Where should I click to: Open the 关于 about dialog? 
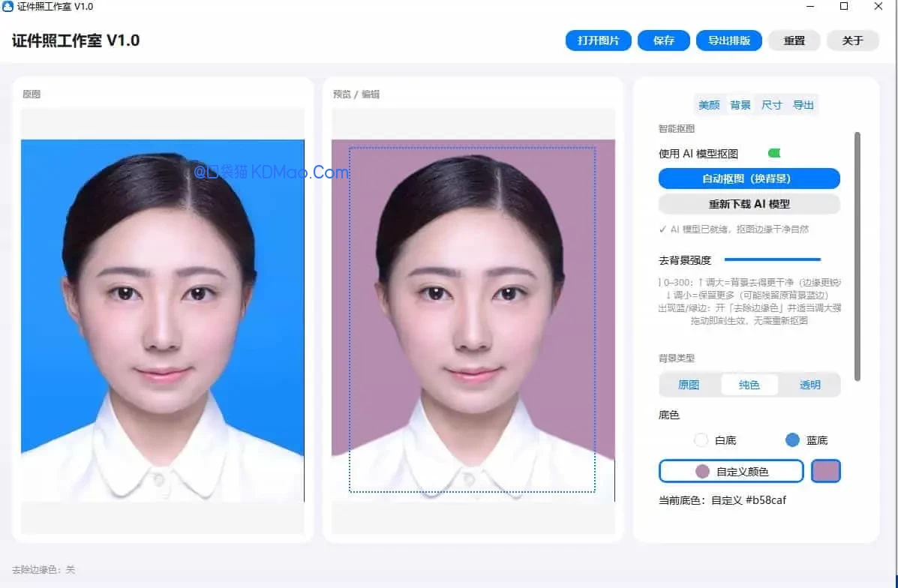click(x=853, y=40)
